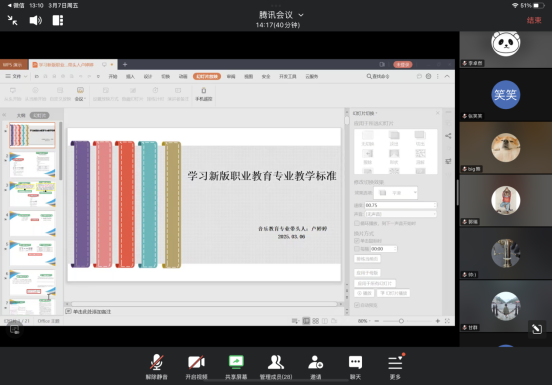Turn on camera with 开启视频
The image size is (552, 386).
pyautogui.click(x=196, y=367)
